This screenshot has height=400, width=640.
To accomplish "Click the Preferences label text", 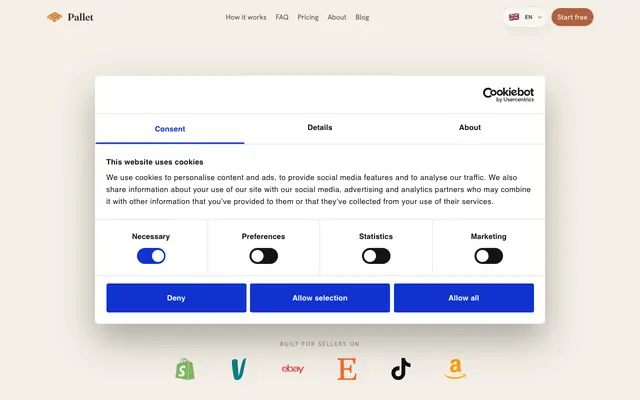I will pos(263,236).
